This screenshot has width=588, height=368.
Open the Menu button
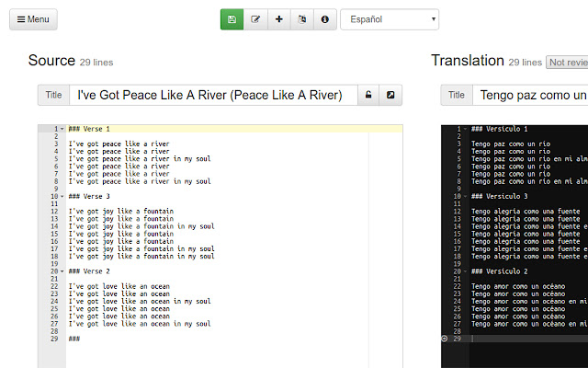32,19
